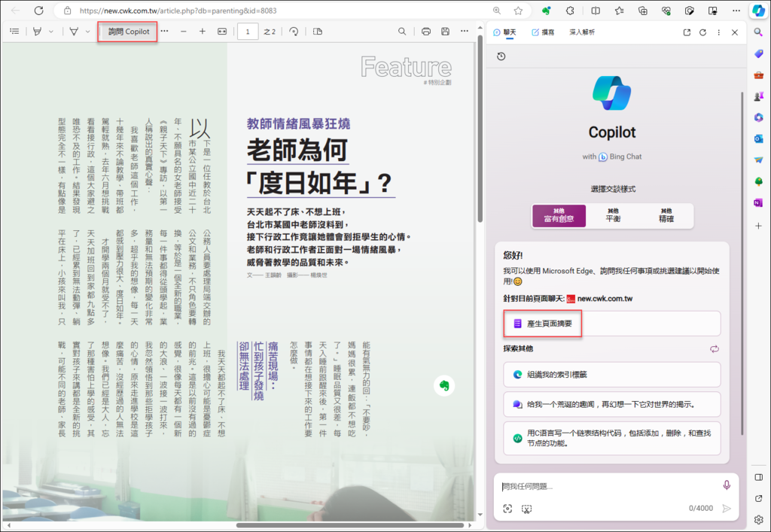Open the Copilot chat history icon
The image size is (771, 532).
tap(501, 56)
